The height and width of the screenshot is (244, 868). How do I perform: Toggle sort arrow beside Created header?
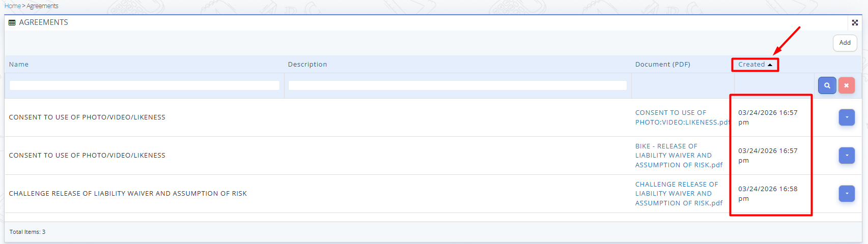point(770,65)
